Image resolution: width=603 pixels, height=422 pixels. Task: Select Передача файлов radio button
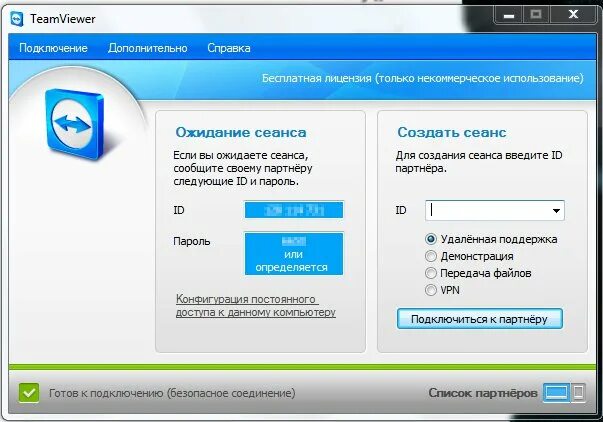pyautogui.click(x=431, y=273)
